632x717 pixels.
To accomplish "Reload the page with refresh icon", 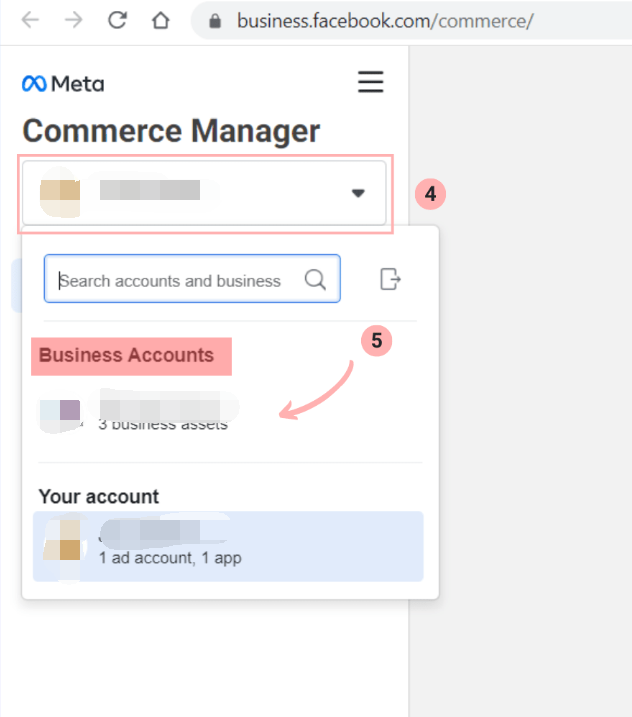I will pyautogui.click(x=117, y=20).
